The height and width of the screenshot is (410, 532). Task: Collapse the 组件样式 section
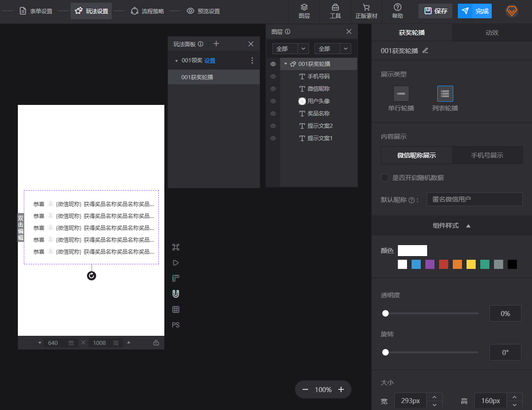(x=468, y=226)
